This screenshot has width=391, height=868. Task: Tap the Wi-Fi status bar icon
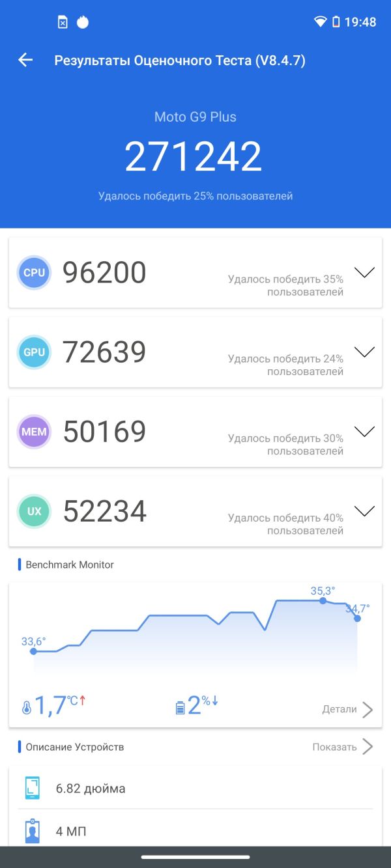[x=320, y=22]
